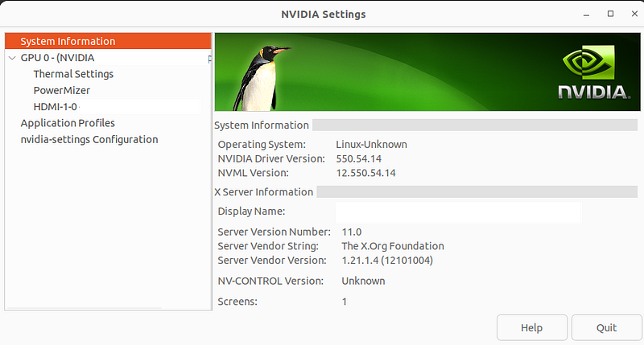Open Thermal Settings page

tap(73, 74)
